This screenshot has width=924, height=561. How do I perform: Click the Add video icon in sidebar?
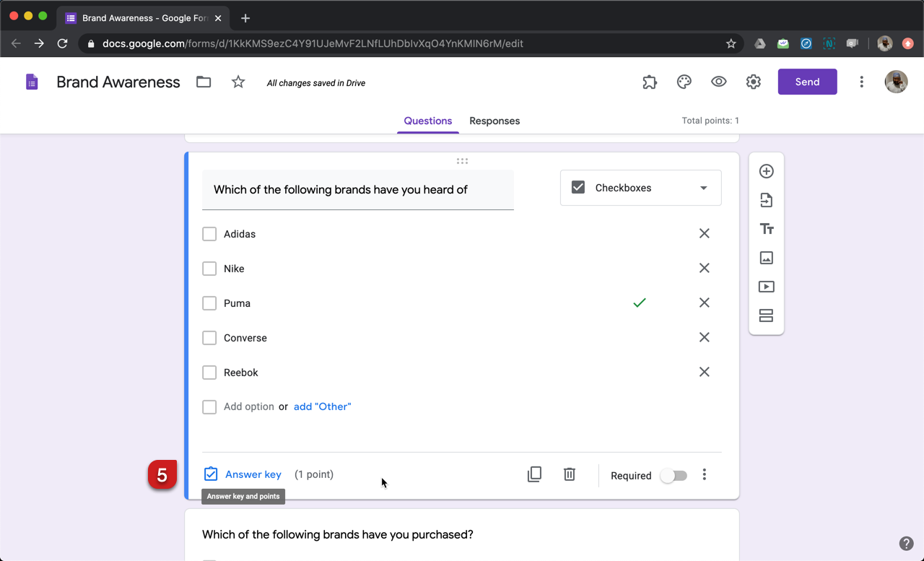766,287
